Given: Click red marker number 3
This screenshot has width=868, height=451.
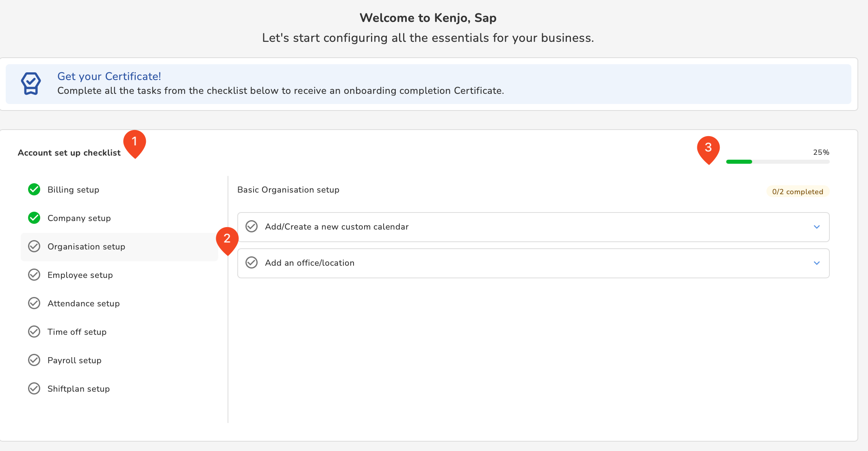Looking at the screenshot, I should [x=708, y=148].
